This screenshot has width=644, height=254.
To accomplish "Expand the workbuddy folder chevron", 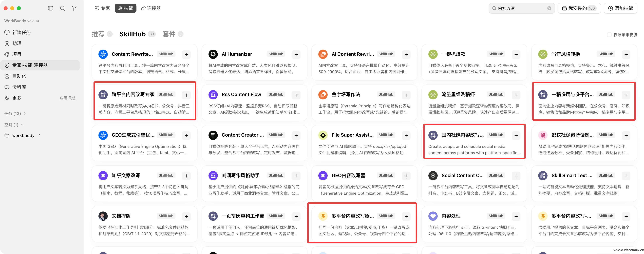I will point(40,135).
